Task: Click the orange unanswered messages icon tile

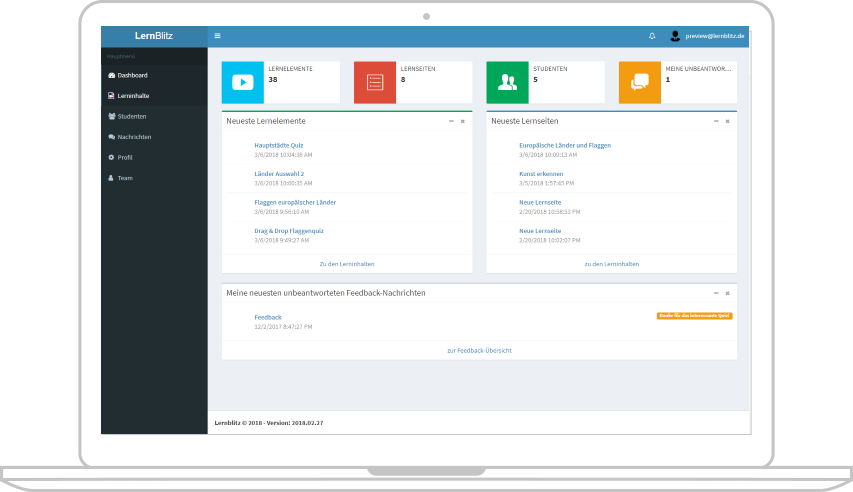Action: click(640, 82)
